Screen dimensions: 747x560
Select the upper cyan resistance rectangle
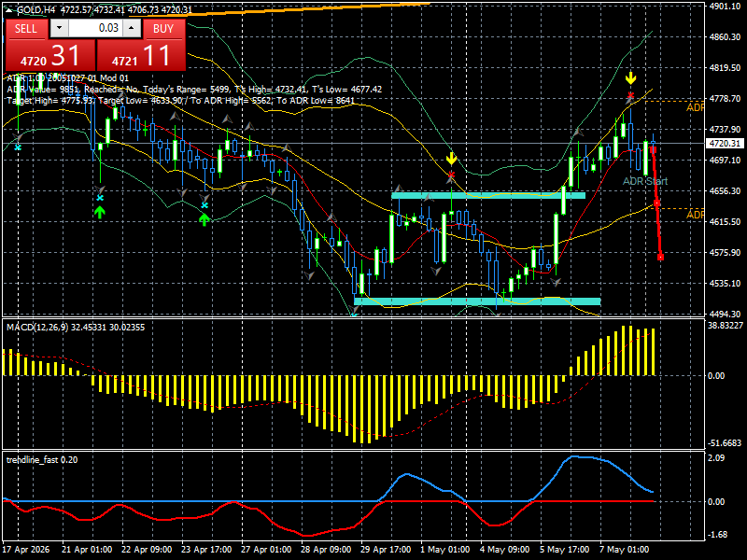[488, 195]
